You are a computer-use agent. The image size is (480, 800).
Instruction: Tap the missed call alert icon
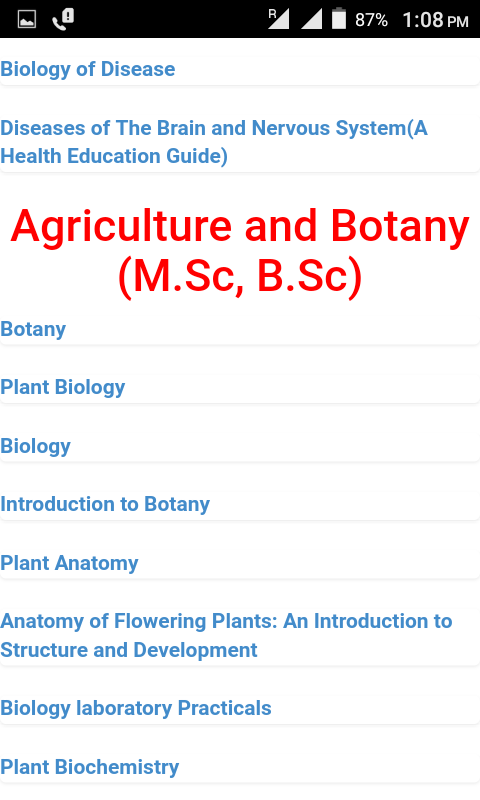point(63,19)
